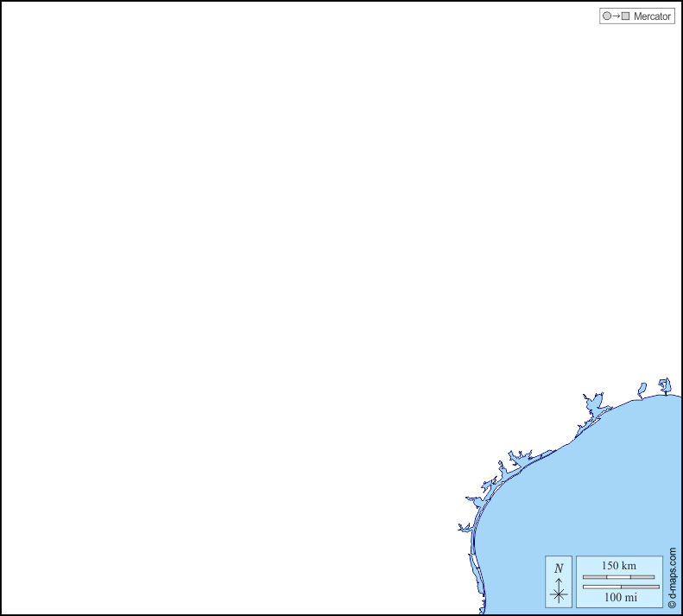This screenshot has height=616, width=683.
Task: Click the kilometer scale bar
Action: tap(618, 576)
